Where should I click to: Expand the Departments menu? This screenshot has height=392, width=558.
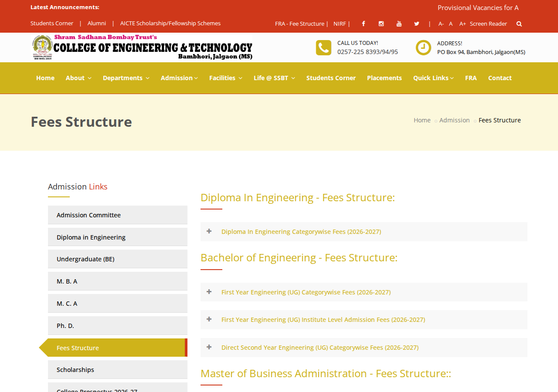pyautogui.click(x=126, y=78)
